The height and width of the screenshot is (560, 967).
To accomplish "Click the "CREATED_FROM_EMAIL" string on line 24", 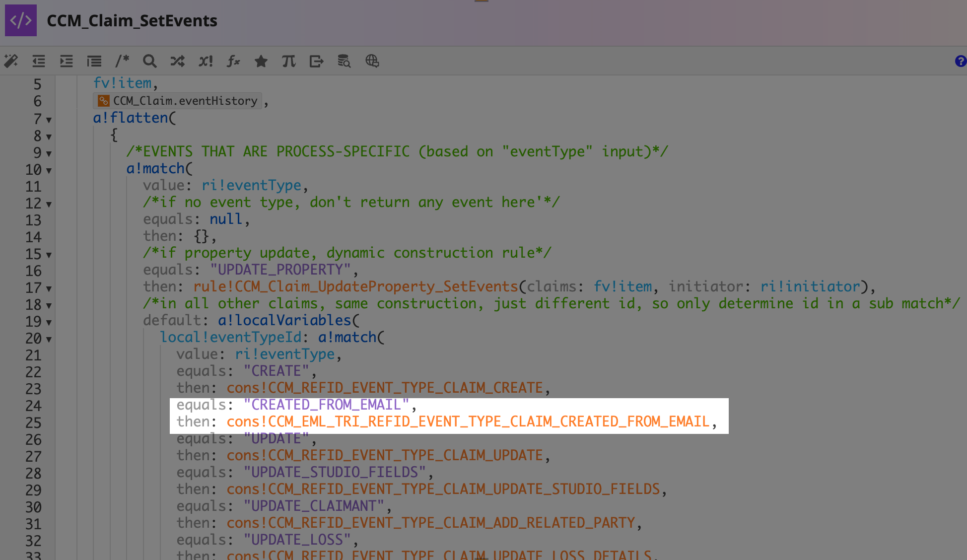I will tap(326, 405).
